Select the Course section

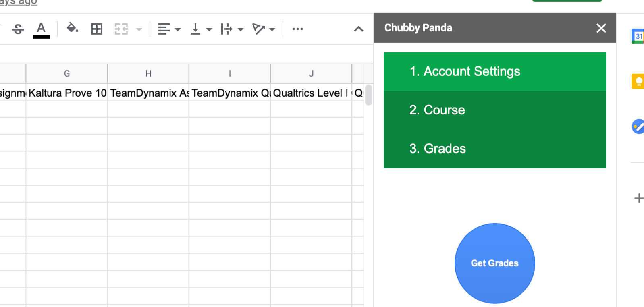[494, 110]
